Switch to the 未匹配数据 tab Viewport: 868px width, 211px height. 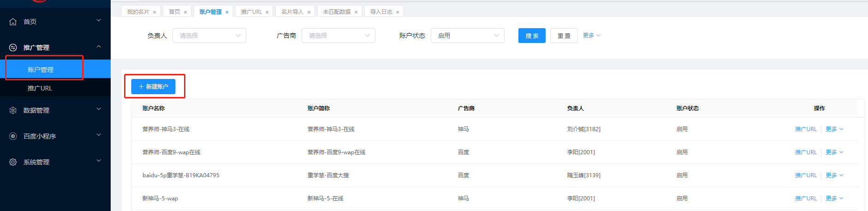(x=337, y=12)
